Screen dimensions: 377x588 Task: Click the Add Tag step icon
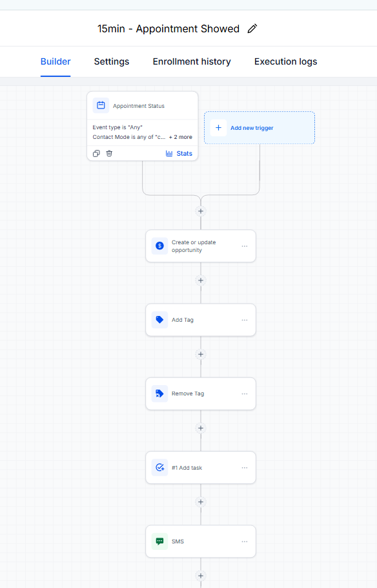159,320
